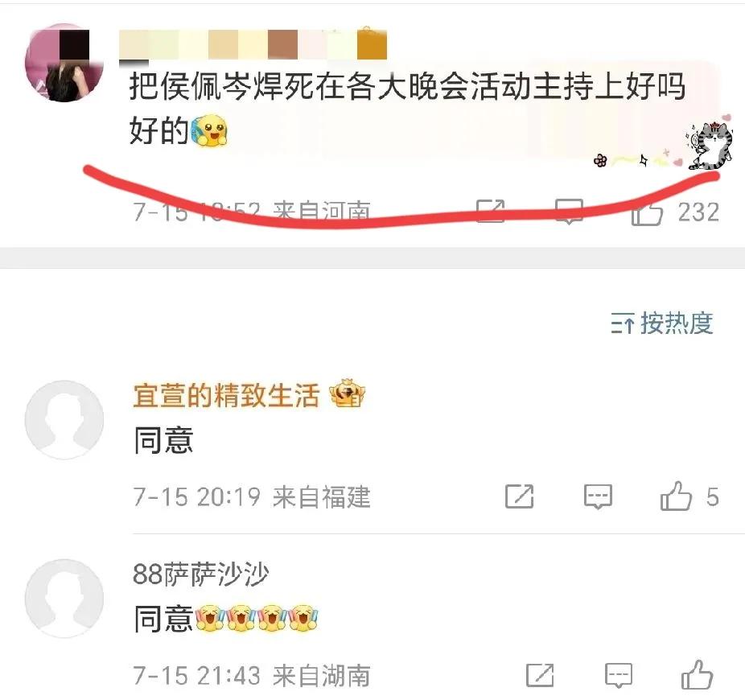The height and width of the screenshot is (700, 745).
Task: Reply to 宜萱的精致生活's comment
Action: pos(598,497)
